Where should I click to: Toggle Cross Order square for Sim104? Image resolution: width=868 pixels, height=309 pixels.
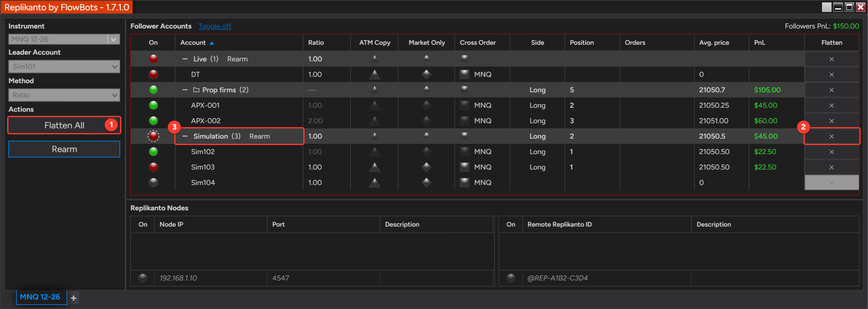[464, 182]
